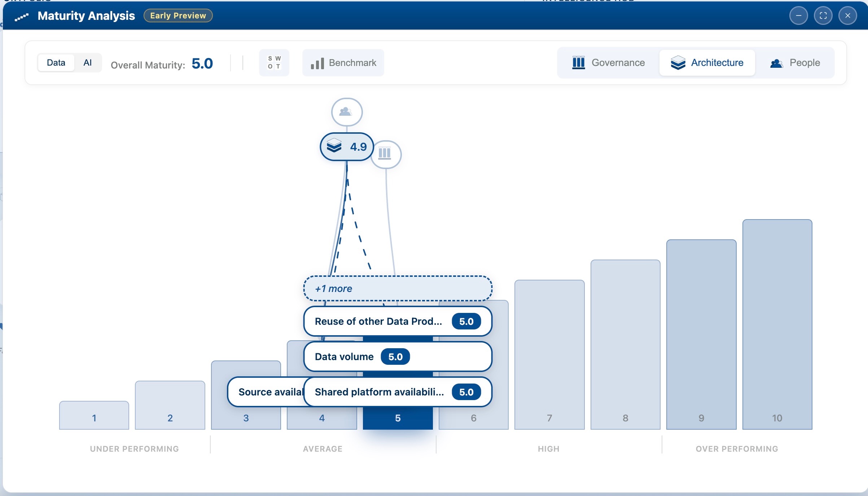868x496 pixels.
Task: Select the Architecture 4.9 score node
Action: 347,147
